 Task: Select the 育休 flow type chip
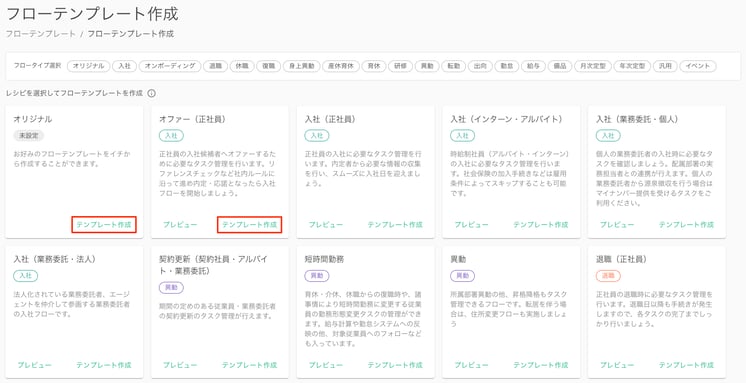click(x=373, y=66)
